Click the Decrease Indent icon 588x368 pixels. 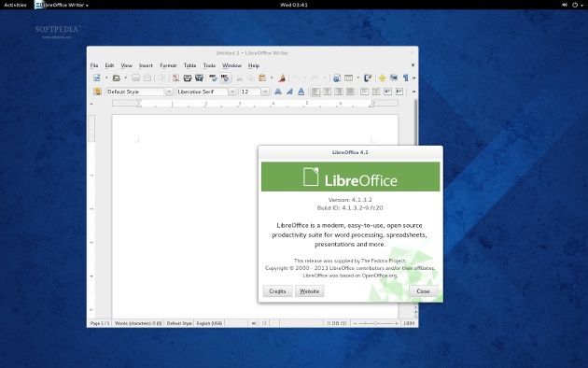[x=387, y=92]
